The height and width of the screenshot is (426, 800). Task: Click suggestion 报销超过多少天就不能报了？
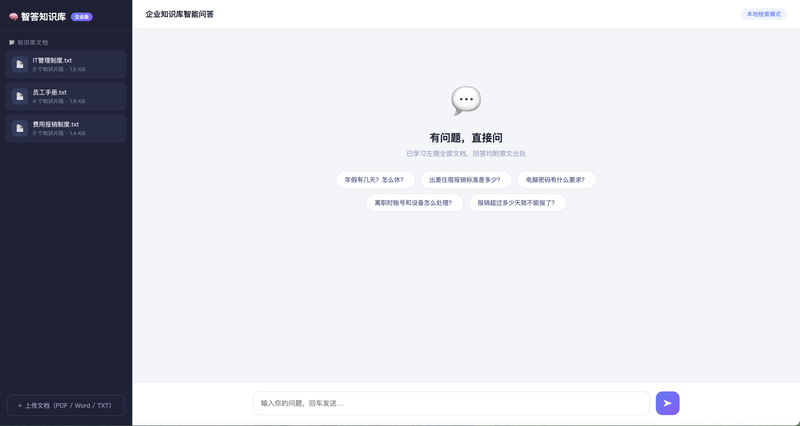point(517,203)
